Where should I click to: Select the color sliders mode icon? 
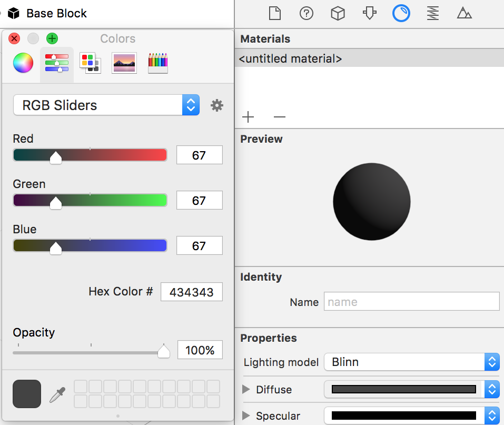56,63
